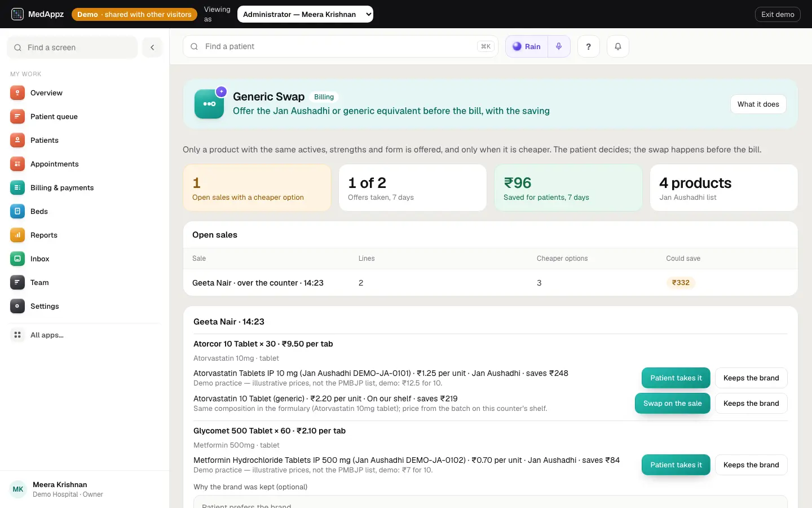This screenshot has height=508, width=812.
Task: Click the Appointments sidebar icon
Action: coord(17,164)
